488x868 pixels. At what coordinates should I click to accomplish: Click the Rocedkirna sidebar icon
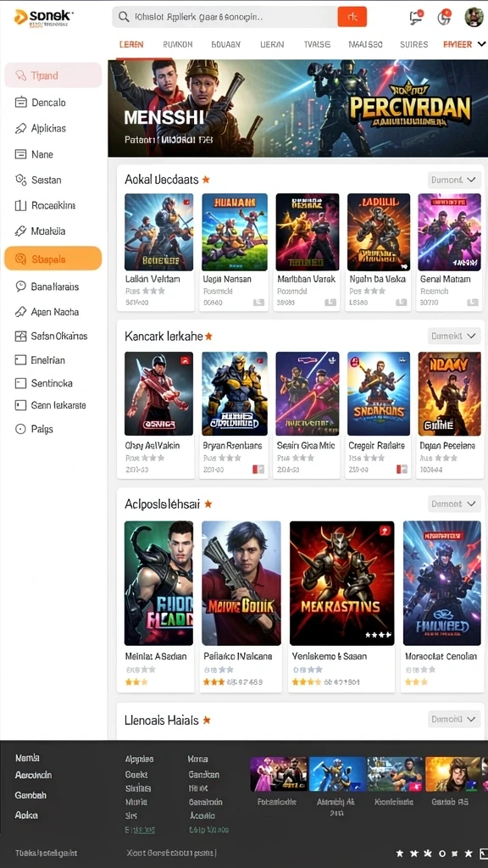pos(21,205)
